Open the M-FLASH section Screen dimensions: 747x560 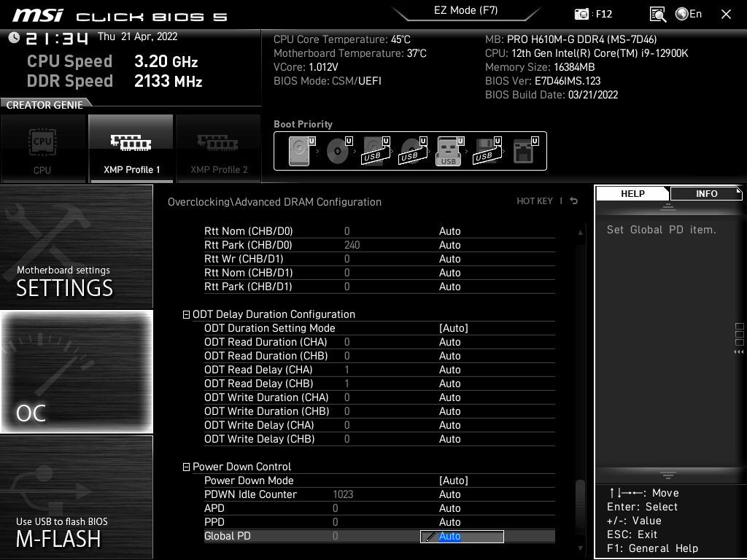coord(77,497)
